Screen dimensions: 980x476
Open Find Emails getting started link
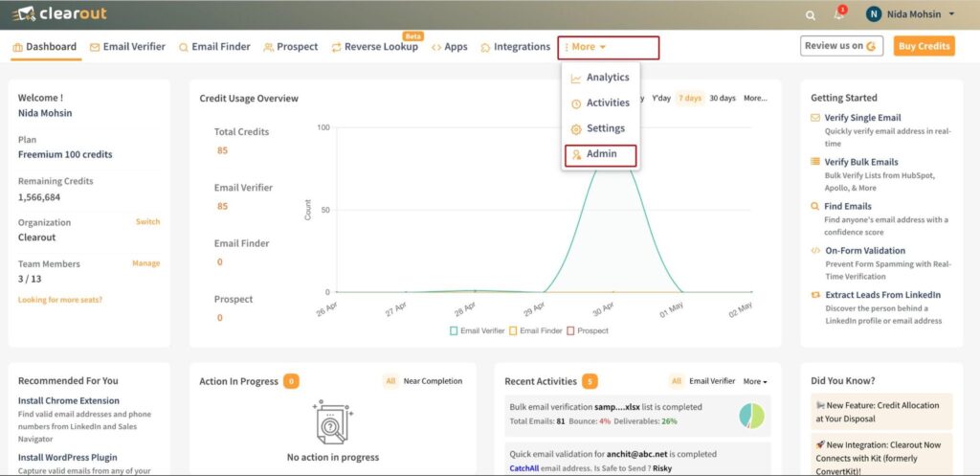point(848,207)
